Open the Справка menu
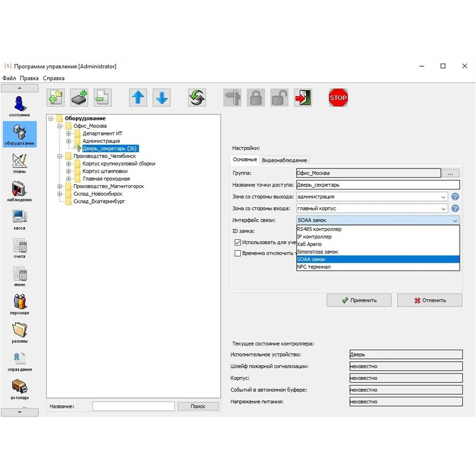 click(x=54, y=78)
